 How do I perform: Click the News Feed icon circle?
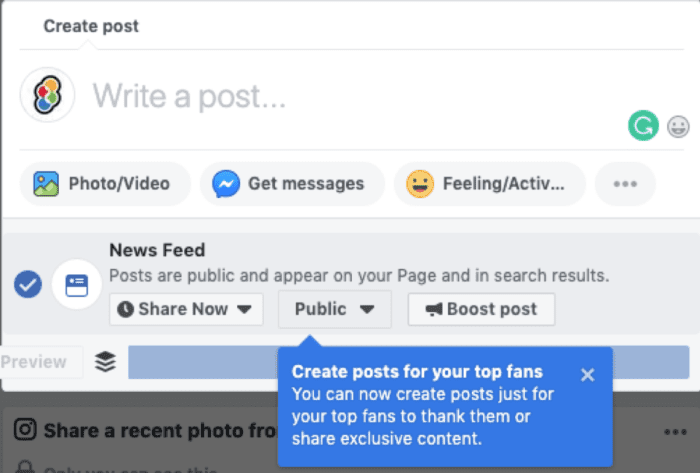pos(76,286)
